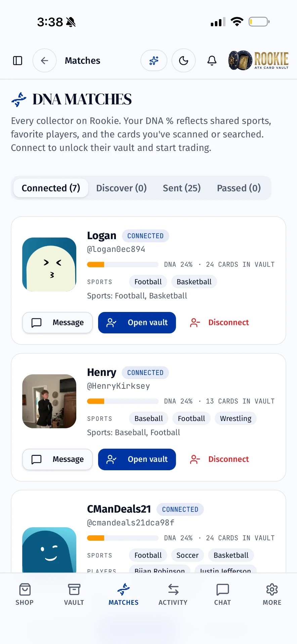The image size is (297, 644).
Task: Open Henry's vault
Action: (137, 459)
